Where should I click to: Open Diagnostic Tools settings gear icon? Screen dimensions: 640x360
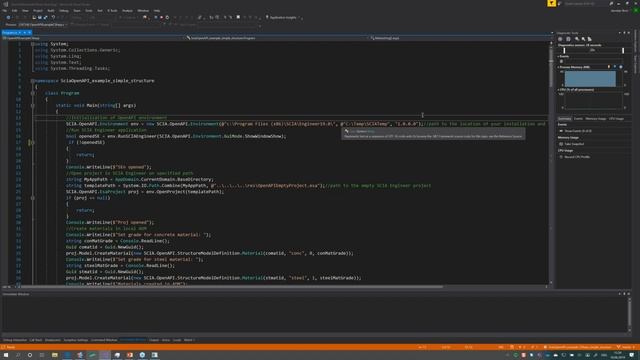[x=560, y=39]
